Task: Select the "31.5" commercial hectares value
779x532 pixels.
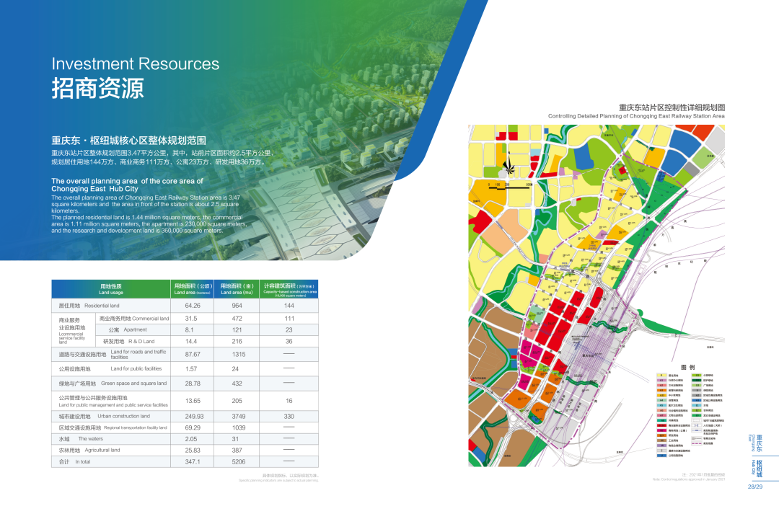Action: [x=191, y=319]
